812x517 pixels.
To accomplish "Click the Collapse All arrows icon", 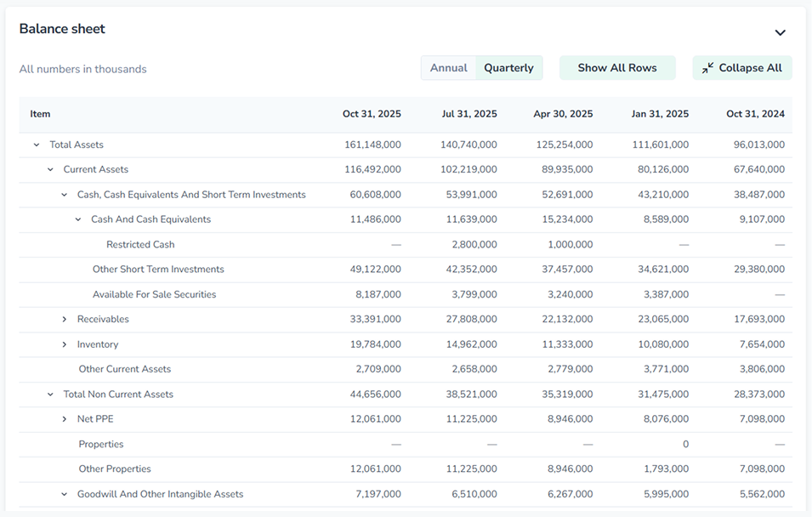I will [708, 67].
